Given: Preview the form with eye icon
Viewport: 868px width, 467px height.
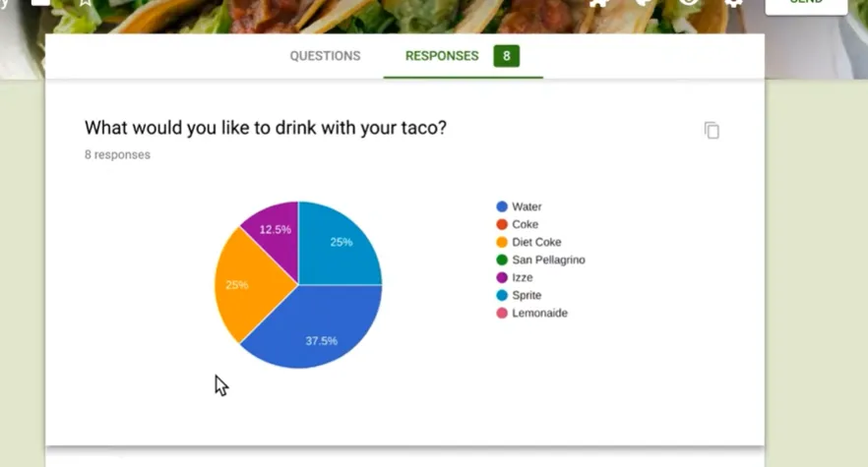Looking at the screenshot, I should coord(689,3).
